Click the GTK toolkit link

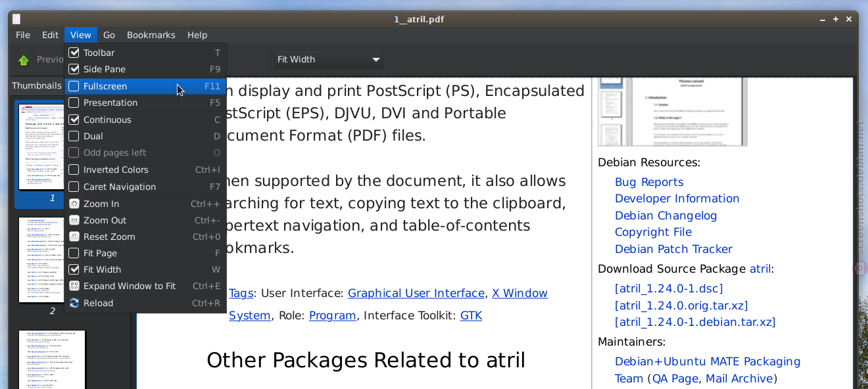click(x=471, y=315)
